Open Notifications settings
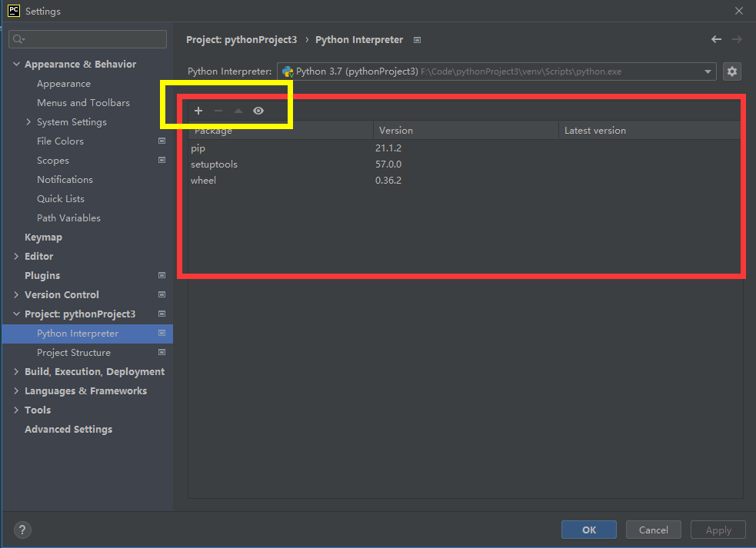This screenshot has height=548, width=756. coord(65,179)
